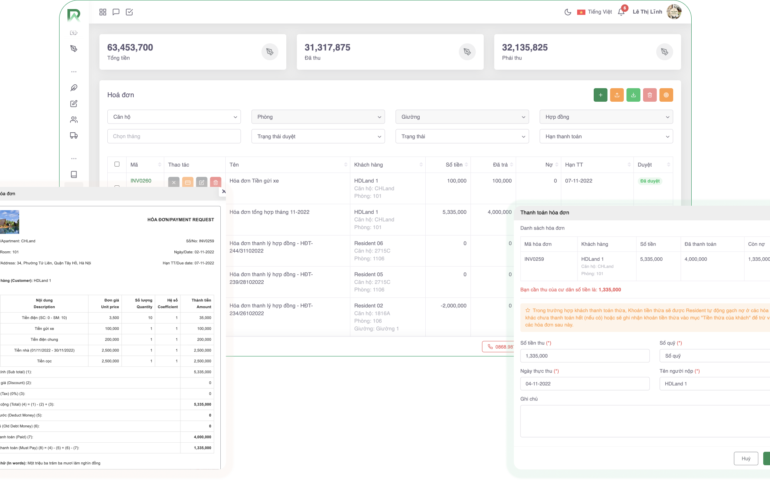Open the checklist icon in top header
The width and height of the screenshot is (770, 480).
pyautogui.click(x=130, y=12)
